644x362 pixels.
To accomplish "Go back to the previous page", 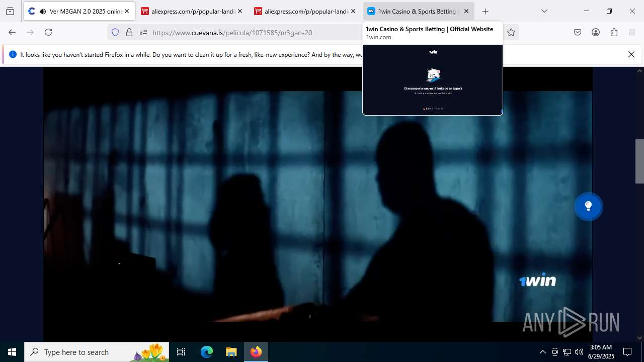I will tap(12, 32).
